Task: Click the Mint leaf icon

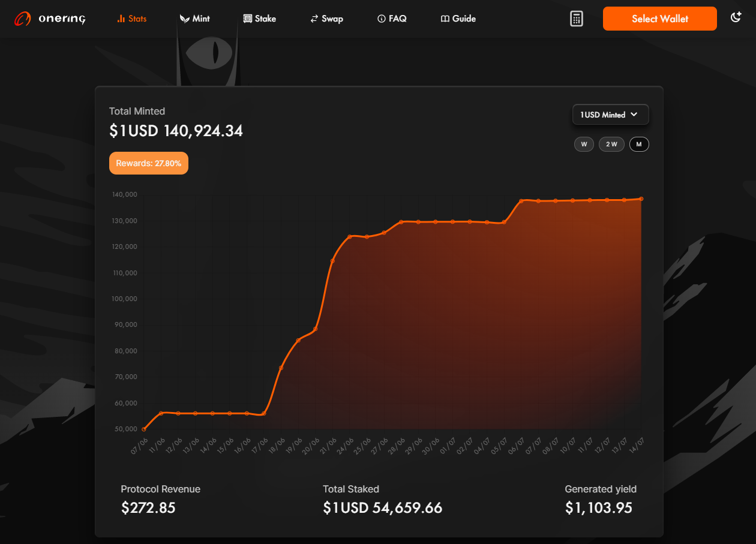Action: point(185,19)
